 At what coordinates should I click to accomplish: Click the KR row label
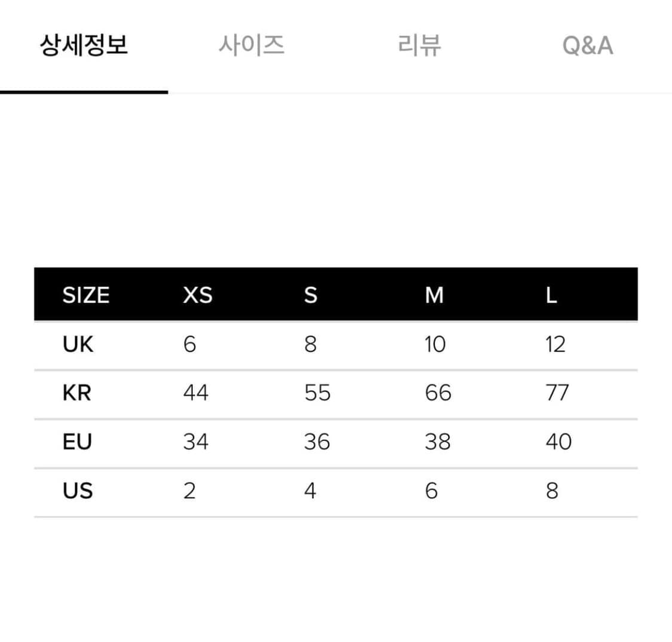77,393
